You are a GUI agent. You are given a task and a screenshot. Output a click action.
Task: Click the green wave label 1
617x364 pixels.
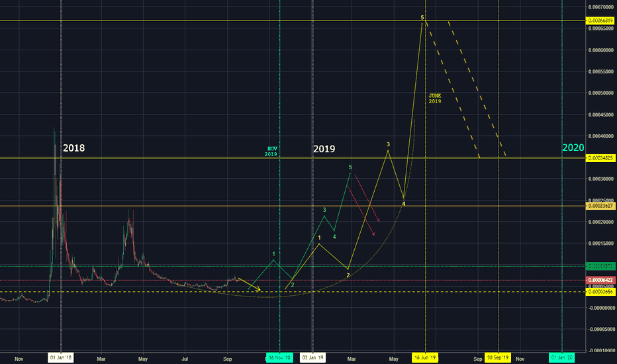[x=274, y=254]
